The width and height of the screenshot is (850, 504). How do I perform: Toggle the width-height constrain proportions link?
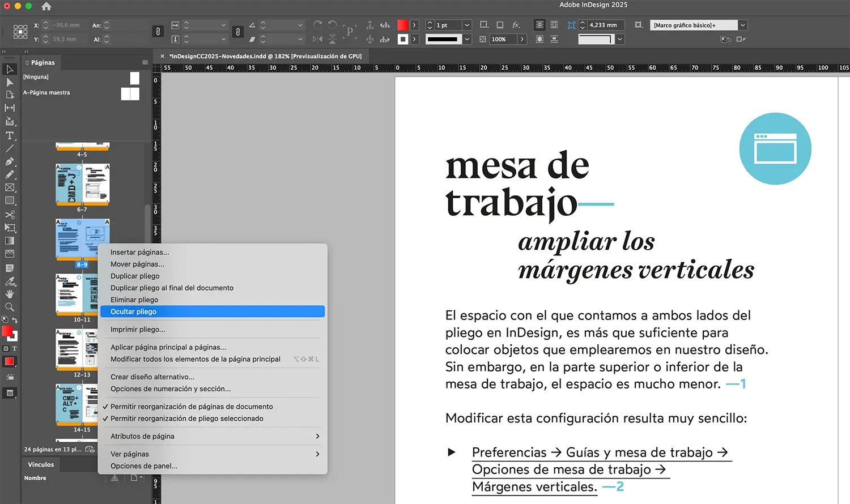[x=158, y=32]
